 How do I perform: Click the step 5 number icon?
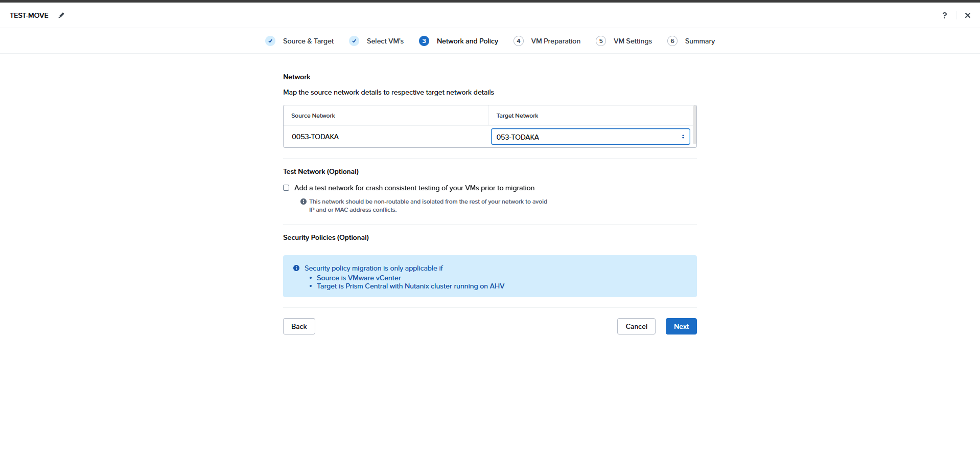601,41
